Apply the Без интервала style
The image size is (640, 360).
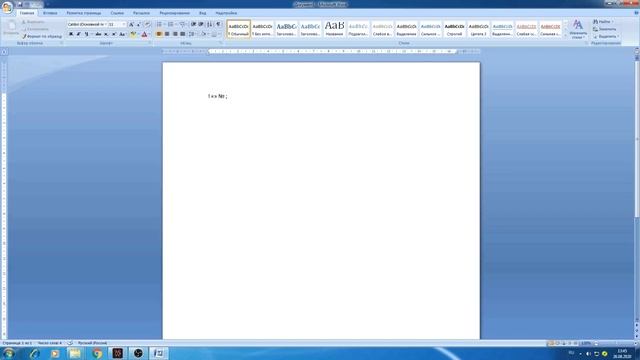click(x=262, y=29)
